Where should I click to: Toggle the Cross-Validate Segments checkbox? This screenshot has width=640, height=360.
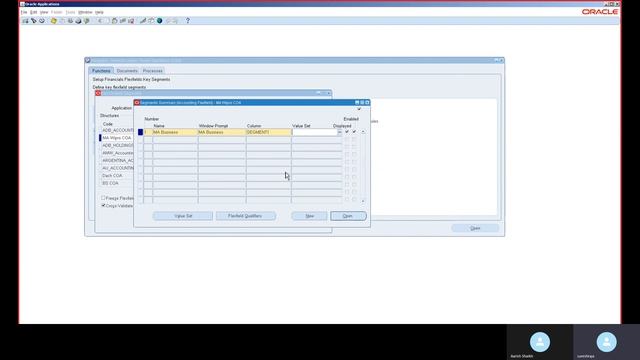(x=103, y=206)
